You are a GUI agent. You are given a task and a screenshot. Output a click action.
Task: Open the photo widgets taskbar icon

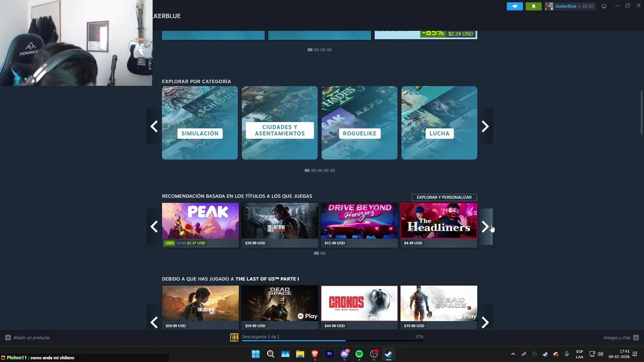[285, 354]
